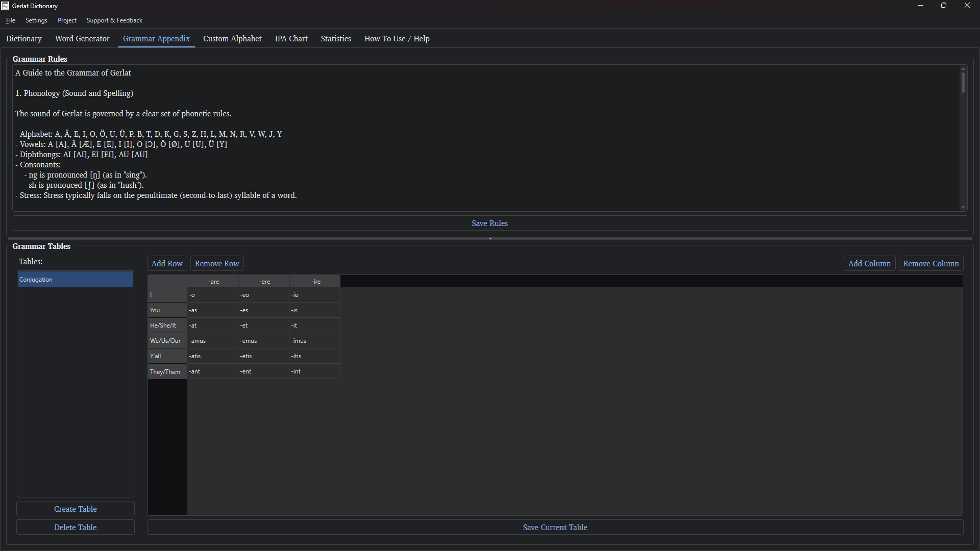The height and width of the screenshot is (551, 980).
Task: Click the Grammar Rules scroll down arrow
Action: pos(963,207)
